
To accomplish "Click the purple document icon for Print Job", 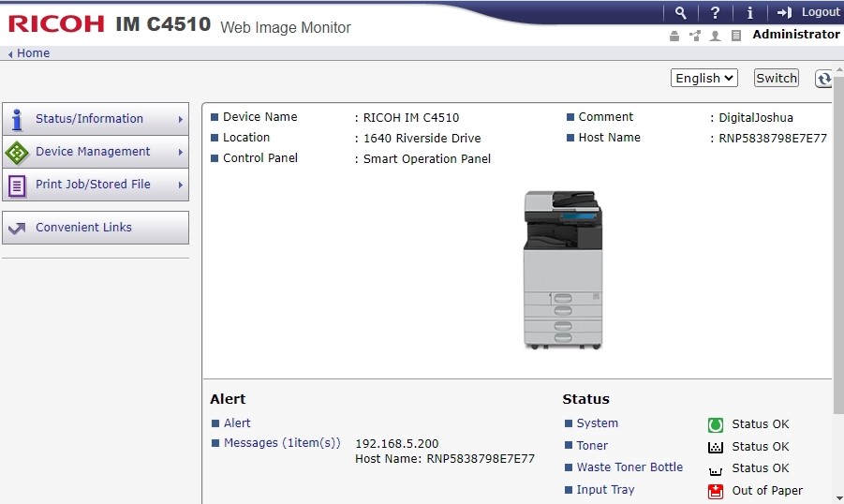I will pos(17,185).
